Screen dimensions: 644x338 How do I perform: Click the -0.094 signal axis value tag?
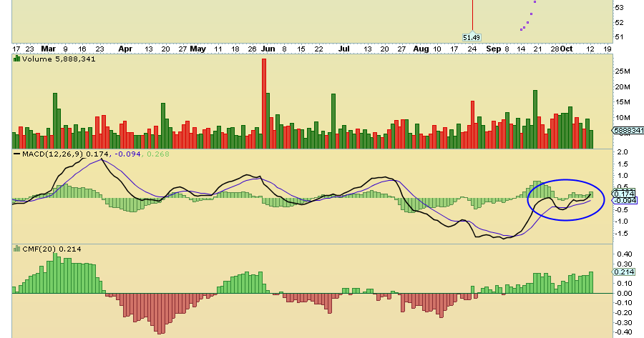pos(625,200)
